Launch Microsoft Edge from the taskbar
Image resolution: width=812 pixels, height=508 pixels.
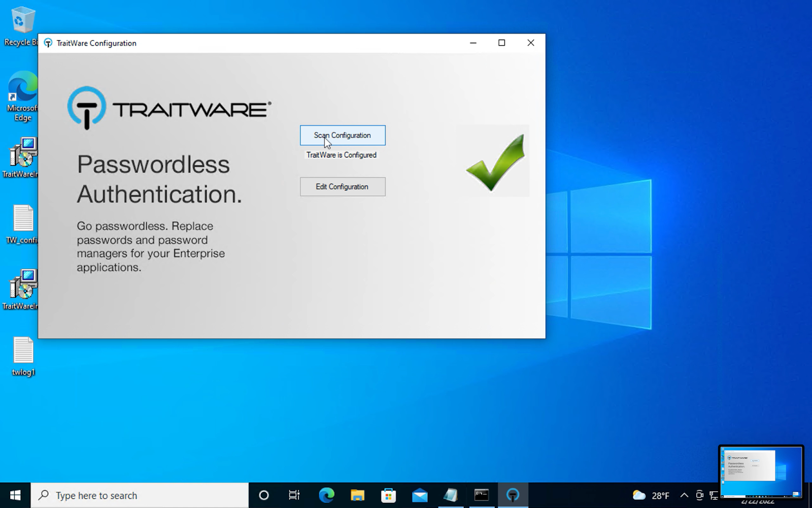point(326,495)
